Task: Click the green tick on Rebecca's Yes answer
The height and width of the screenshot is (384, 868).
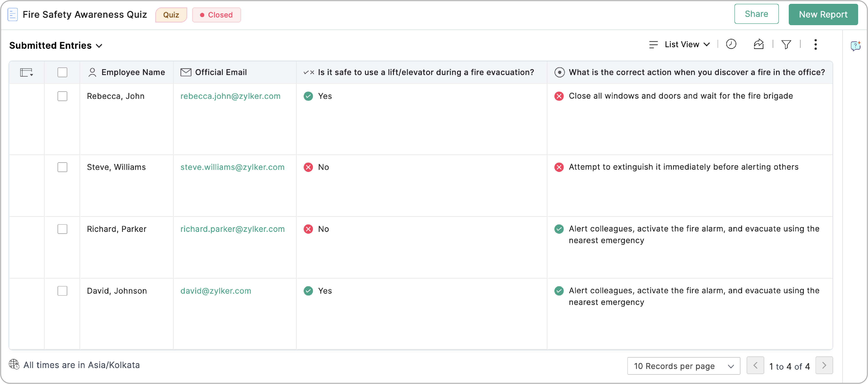Action: [x=308, y=96]
